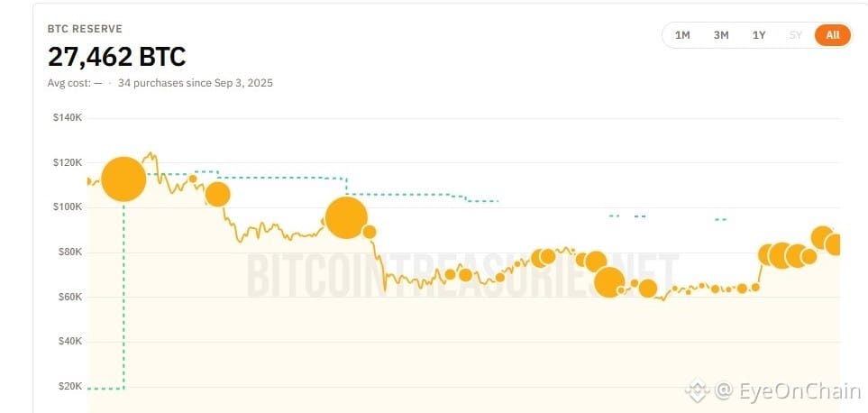This screenshot has width=868, height=413.
Task: Click the $20K y-axis label
Action: (70, 387)
